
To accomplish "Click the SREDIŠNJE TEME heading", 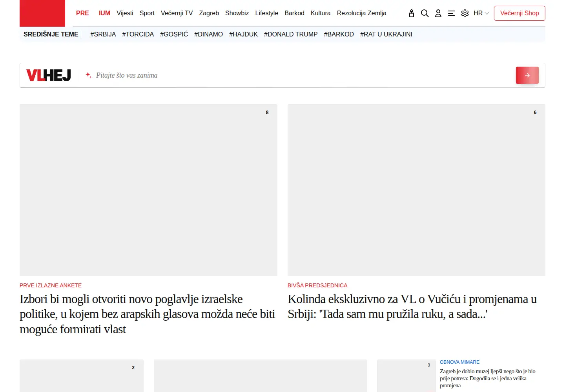I will 51,34.
